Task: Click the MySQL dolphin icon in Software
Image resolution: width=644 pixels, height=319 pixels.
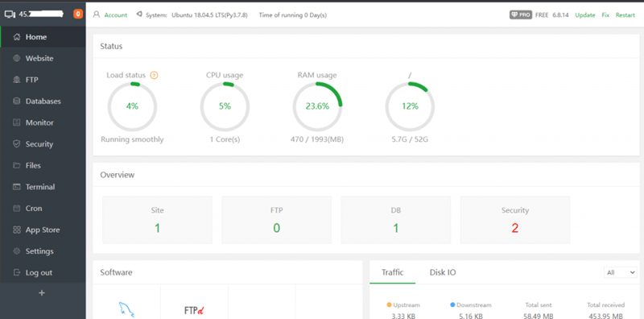Action: click(126, 309)
